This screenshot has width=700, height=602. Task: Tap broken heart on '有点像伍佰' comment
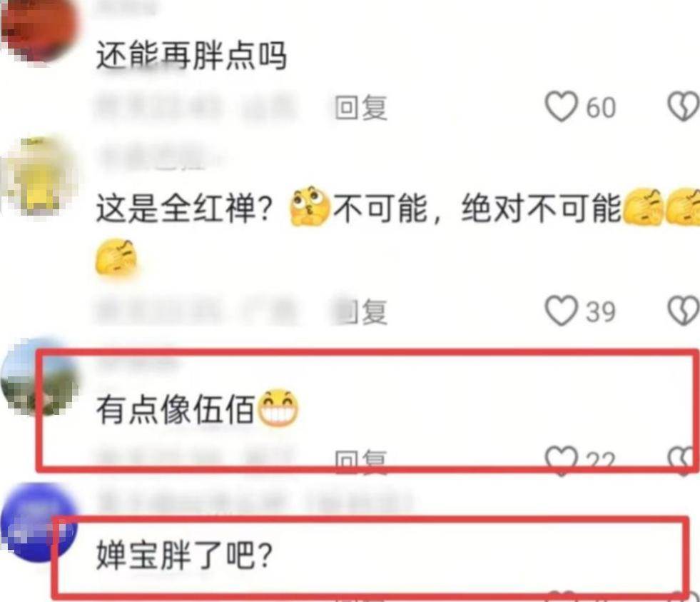point(683,461)
